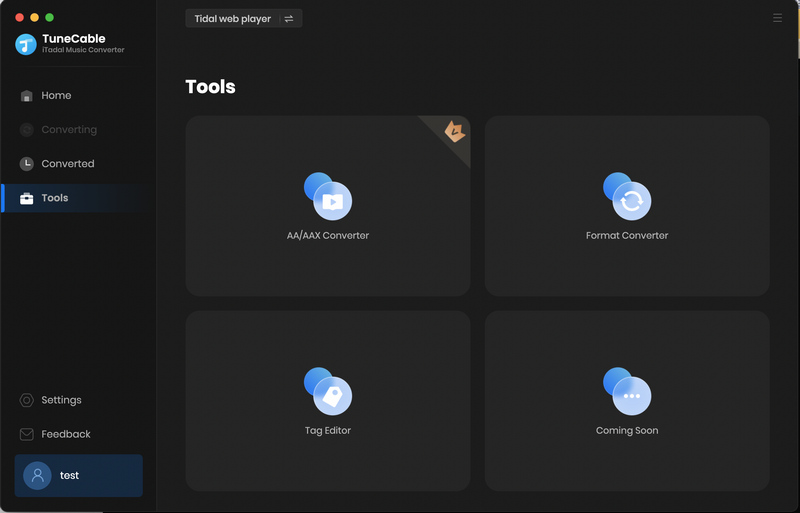Image resolution: width=800 pixels, height=513 pixels.
Task: Click the fox badge on the AA/AAX card
Action: tap(454, 132)
